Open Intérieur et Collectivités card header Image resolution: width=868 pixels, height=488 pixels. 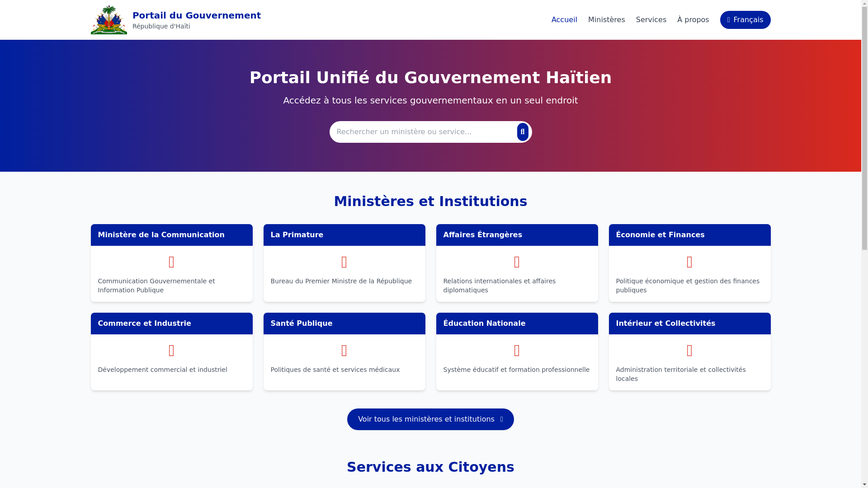tap(689, 324)
